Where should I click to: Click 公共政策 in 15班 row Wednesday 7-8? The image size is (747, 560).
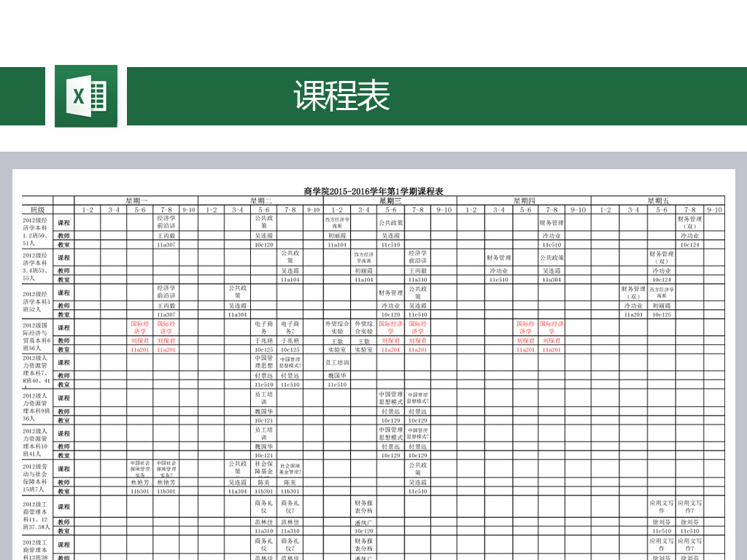(x=417, y=469)
